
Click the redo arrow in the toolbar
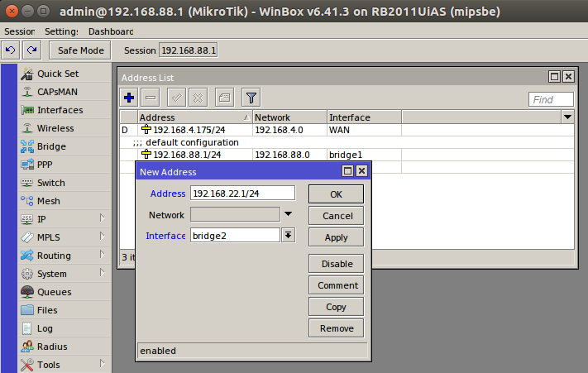coord(32,50)
